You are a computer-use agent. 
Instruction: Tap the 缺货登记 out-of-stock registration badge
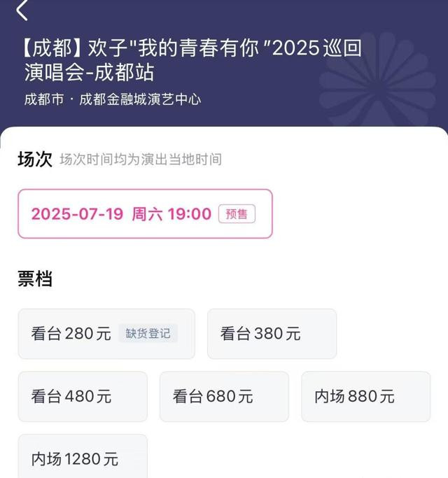[x=148, y=333]
